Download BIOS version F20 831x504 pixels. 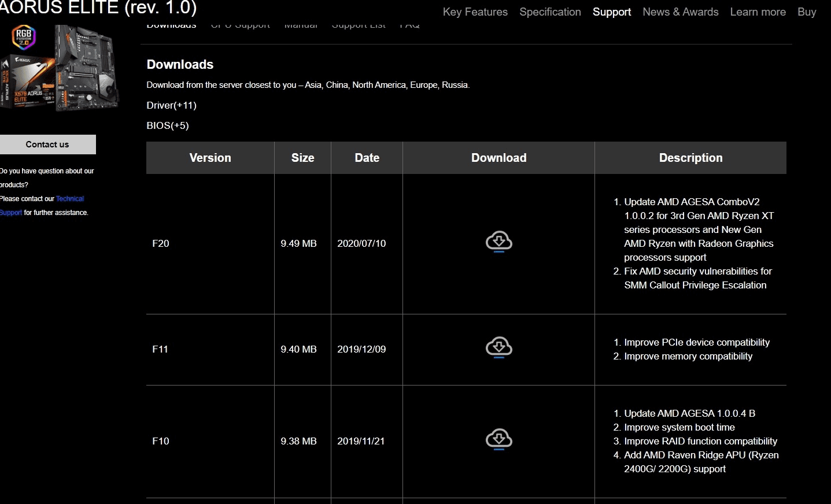tap(498, 242)
